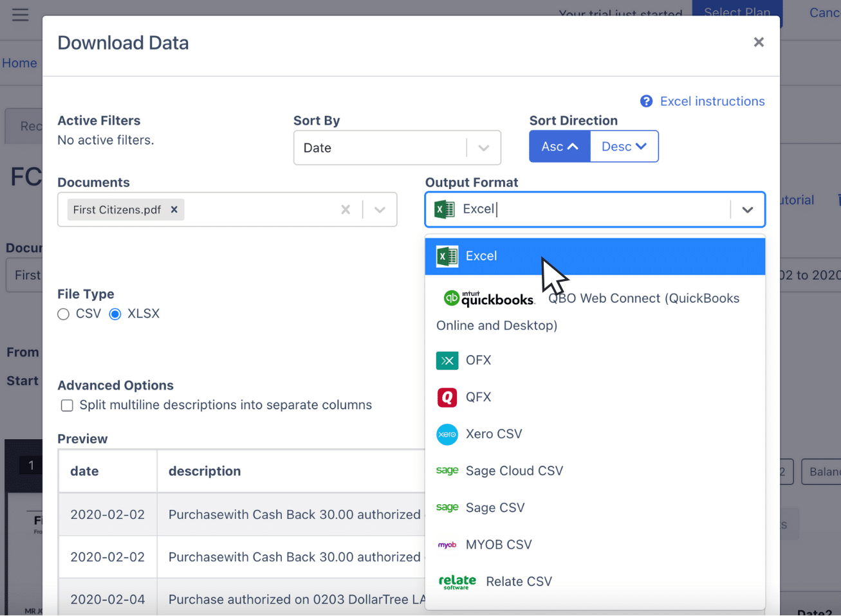The height and width of the screenshot is (616, 841).
Task: Open the hamburger menu icon
Action: point(20,14)
